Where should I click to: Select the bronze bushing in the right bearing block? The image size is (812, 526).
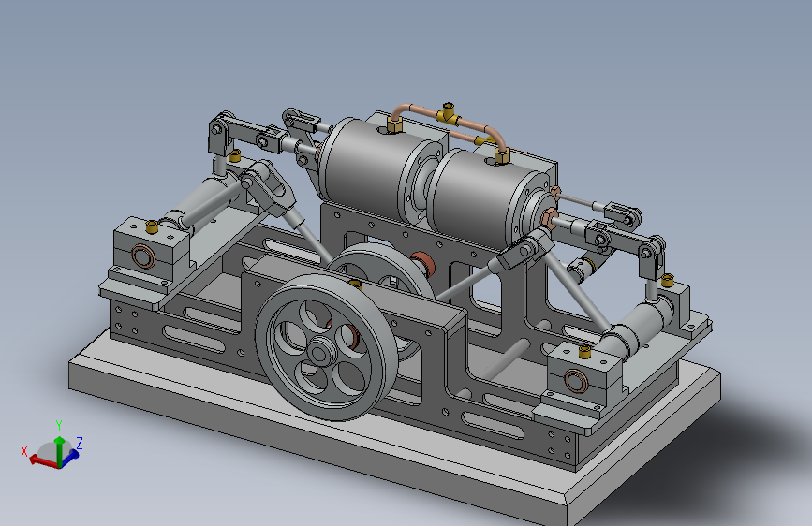click(x=575, y=381)
